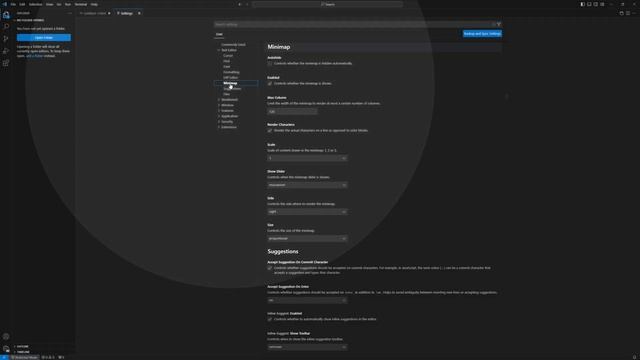Toggle Accept Suggestion On Commit Character checkbox
Screen dimensions: 640x360
270,268
